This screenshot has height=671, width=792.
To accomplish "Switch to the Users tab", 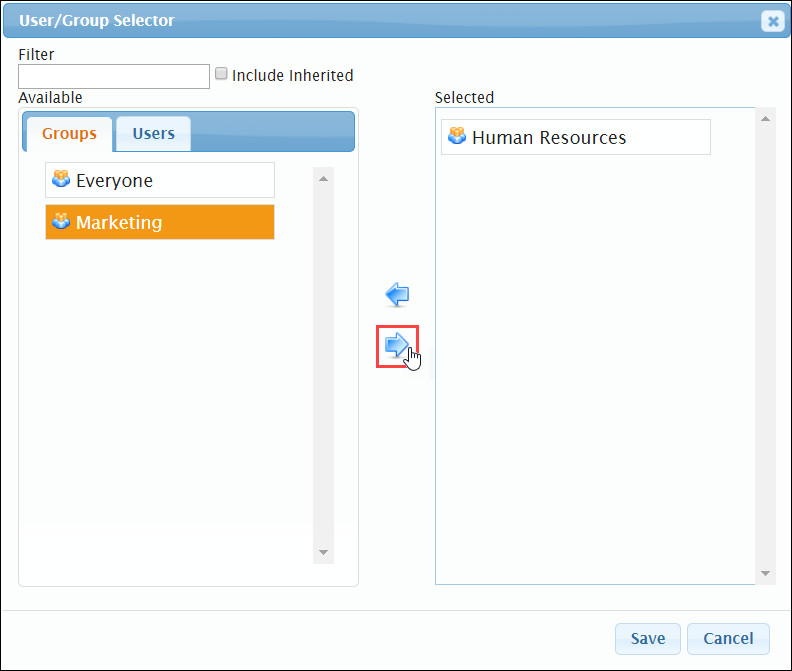I will tap(154, 133).
